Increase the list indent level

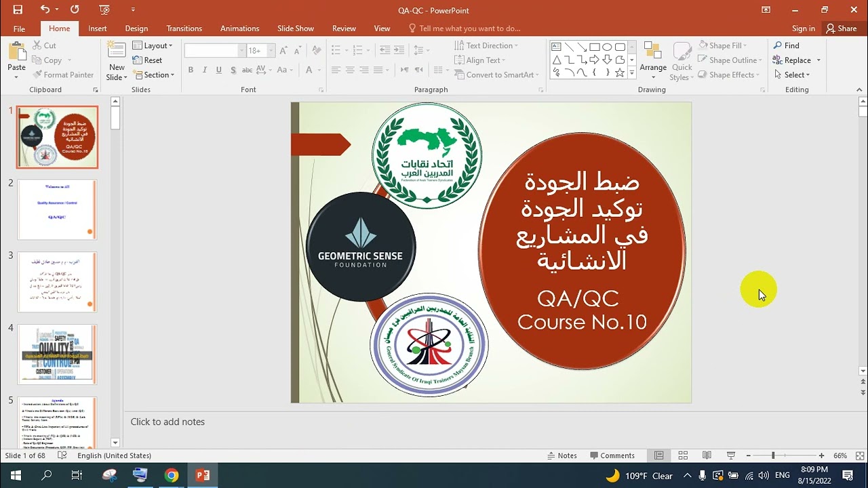[x=400, y=50]
